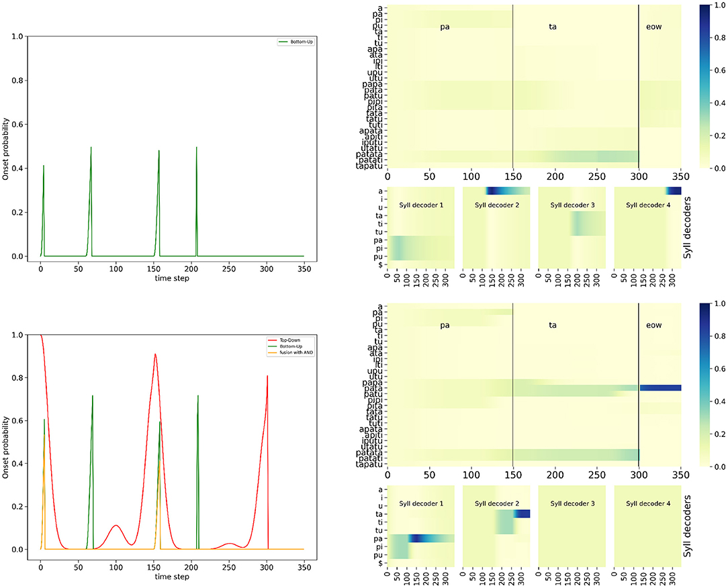Click the green swatch in the single-entry legend
728x588 pixels.
[x=283, y=42]
